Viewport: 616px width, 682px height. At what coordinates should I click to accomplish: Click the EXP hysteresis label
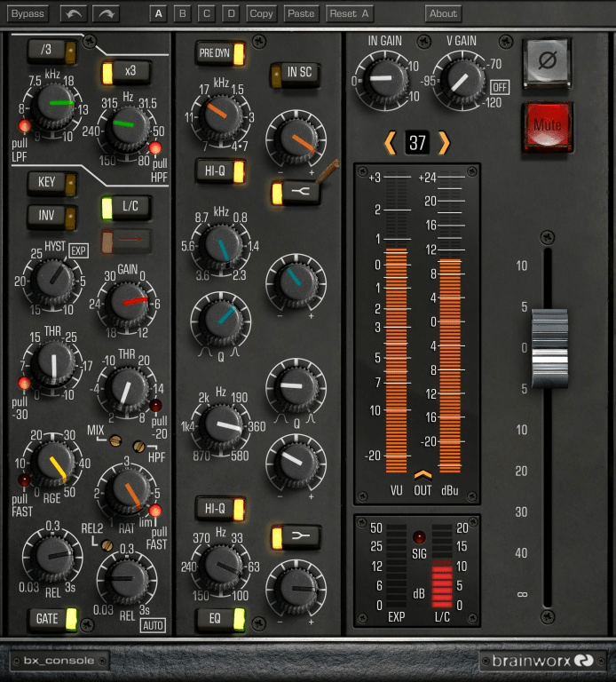pos(78,251)
